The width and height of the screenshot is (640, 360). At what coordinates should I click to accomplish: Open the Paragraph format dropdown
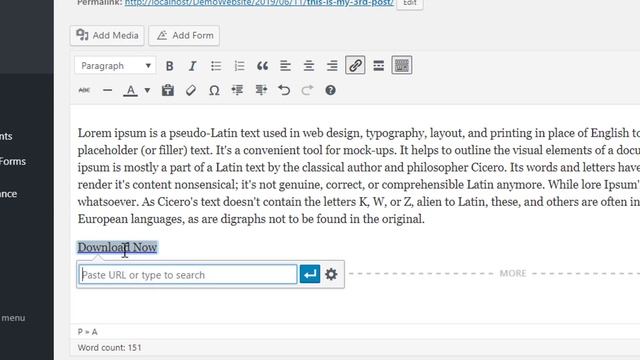[x=115, y=66]
